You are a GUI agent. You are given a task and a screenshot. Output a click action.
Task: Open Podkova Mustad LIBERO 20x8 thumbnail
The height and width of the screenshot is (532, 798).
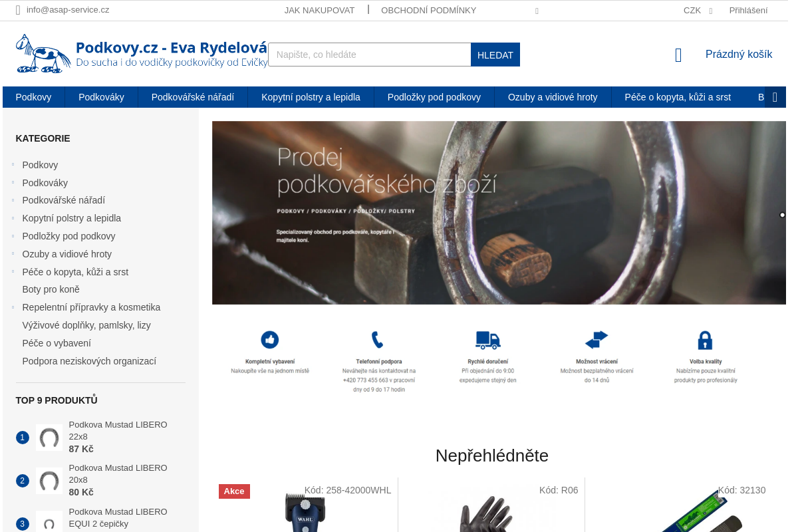49,481
